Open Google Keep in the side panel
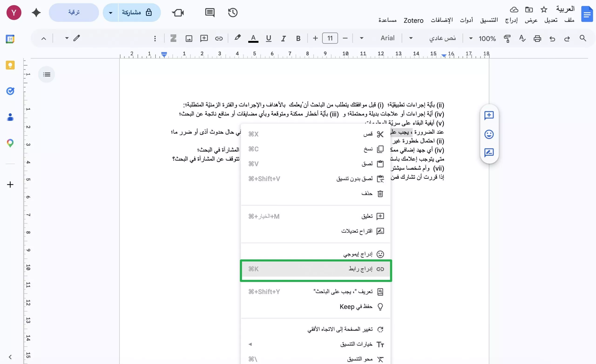596x364 pixels. click(10, 65)
